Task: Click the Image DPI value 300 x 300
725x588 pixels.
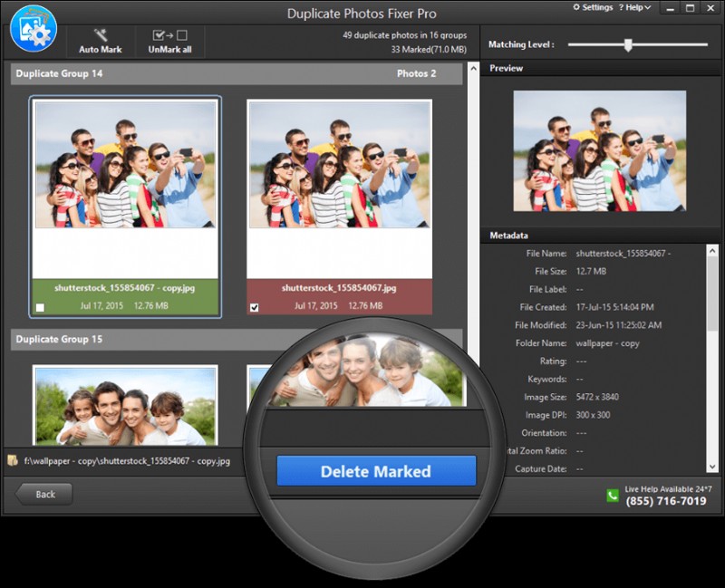Action: pyautogui.click(x=594, y=415)
